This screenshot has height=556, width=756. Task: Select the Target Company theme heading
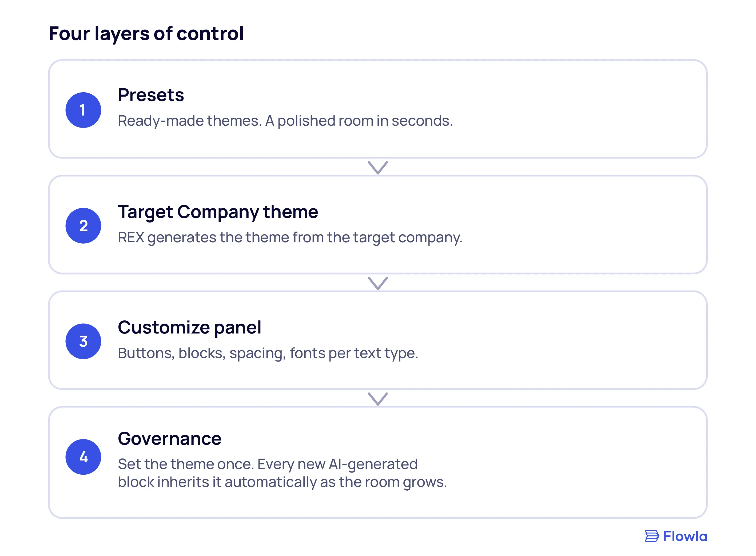click(x=218, y=212)
